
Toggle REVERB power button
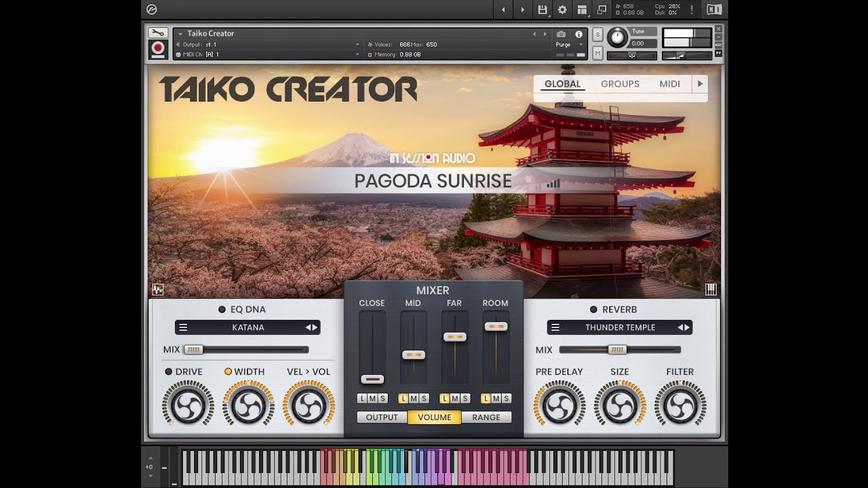point(593,310)
